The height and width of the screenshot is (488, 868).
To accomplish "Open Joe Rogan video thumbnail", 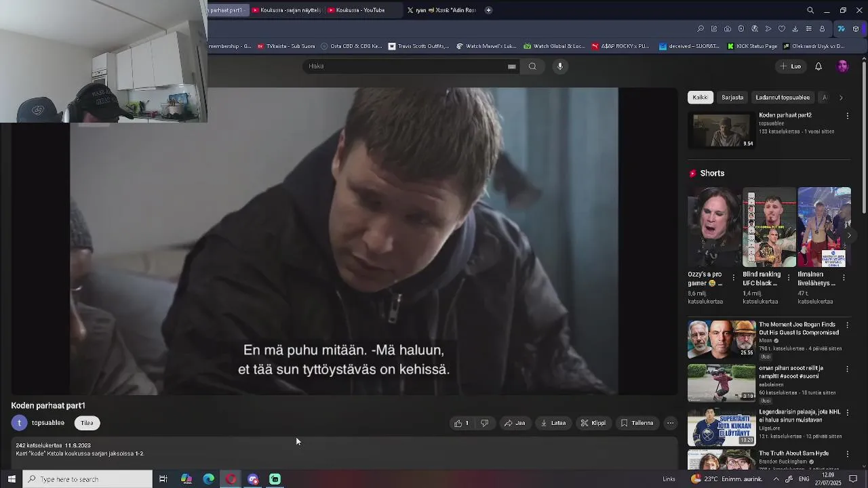I will point(722,339).
